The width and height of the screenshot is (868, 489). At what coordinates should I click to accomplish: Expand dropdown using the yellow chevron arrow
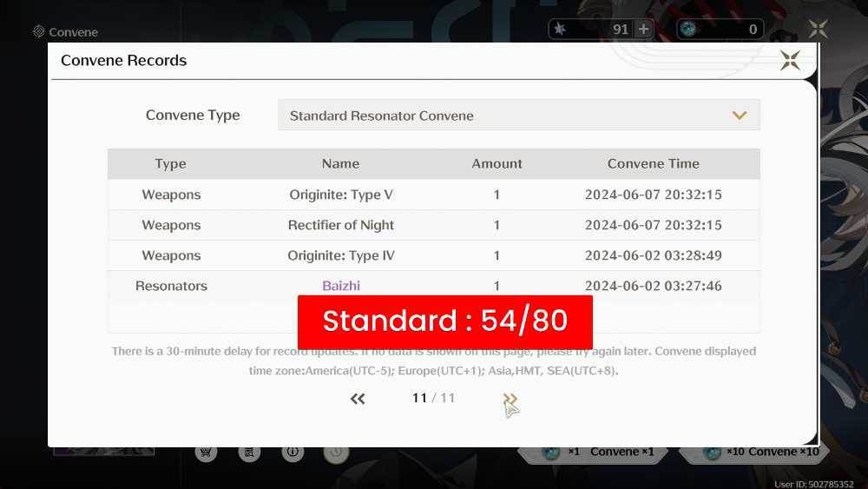point(739,116)
